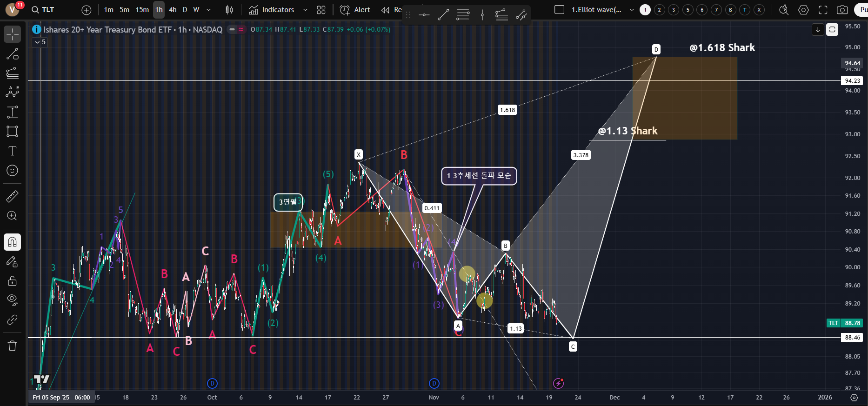Take a chart snapshot with camera icon
The image size is (868, 406).
pos(842,10)
